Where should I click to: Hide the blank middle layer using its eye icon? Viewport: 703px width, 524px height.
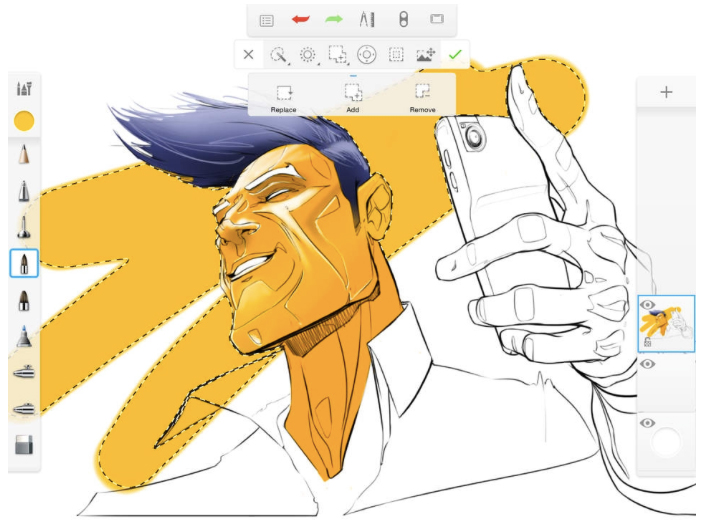(x=647, y=364)
